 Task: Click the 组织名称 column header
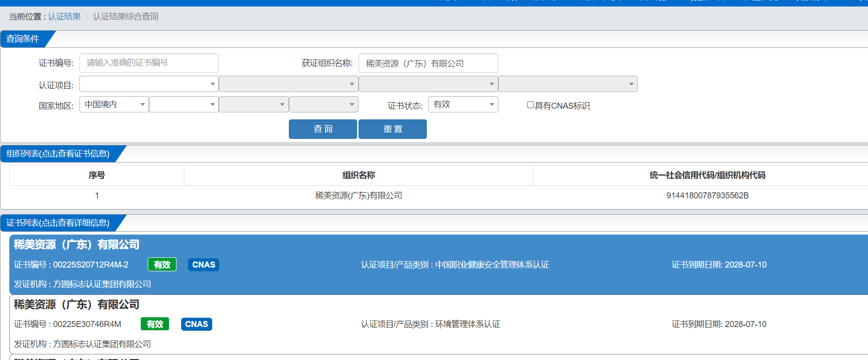point(359,175)
